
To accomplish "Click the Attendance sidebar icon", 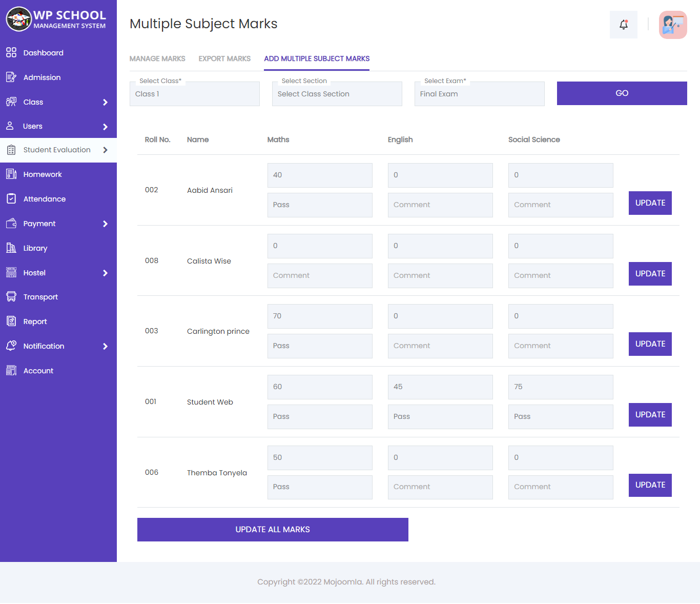I will (11, 199).
